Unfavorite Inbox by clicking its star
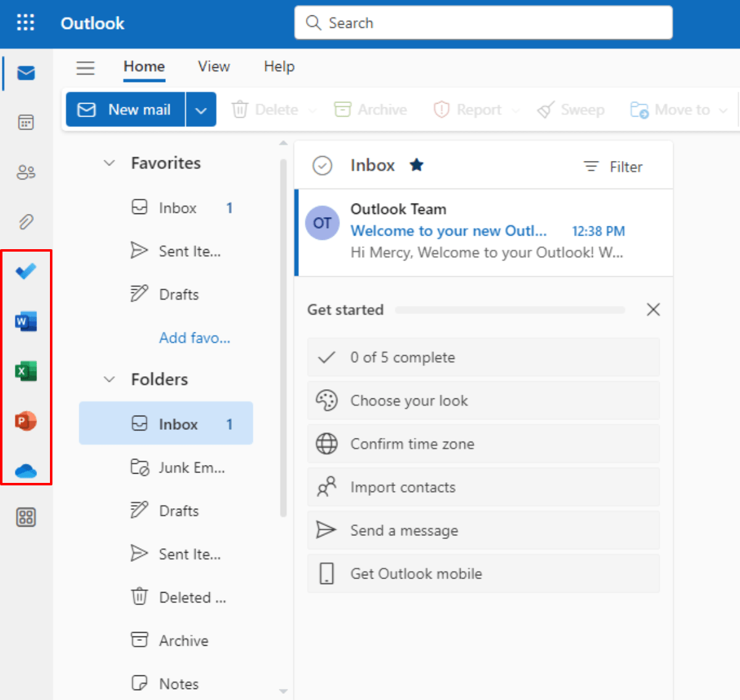The image size is (740, 700). [x=416, y=165]
